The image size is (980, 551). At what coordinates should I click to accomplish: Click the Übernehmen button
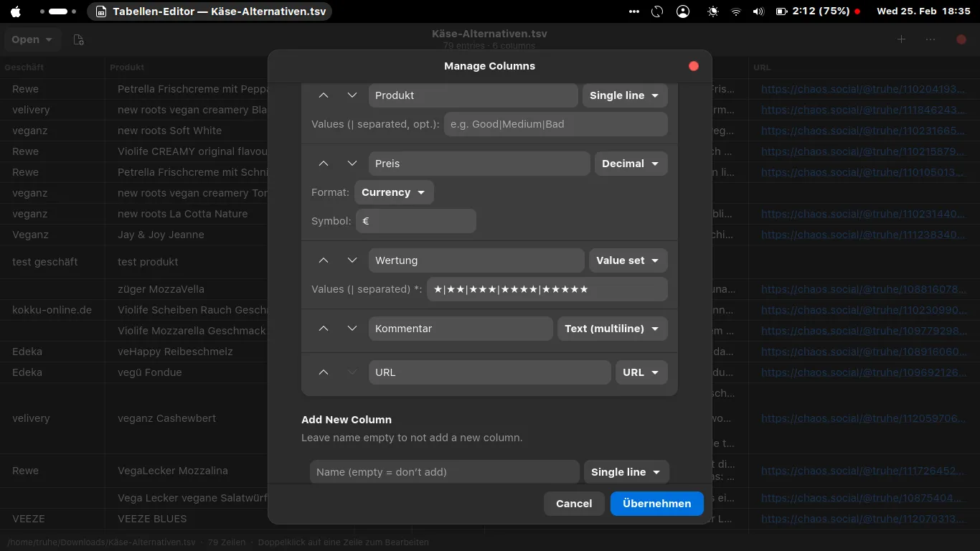656,504
